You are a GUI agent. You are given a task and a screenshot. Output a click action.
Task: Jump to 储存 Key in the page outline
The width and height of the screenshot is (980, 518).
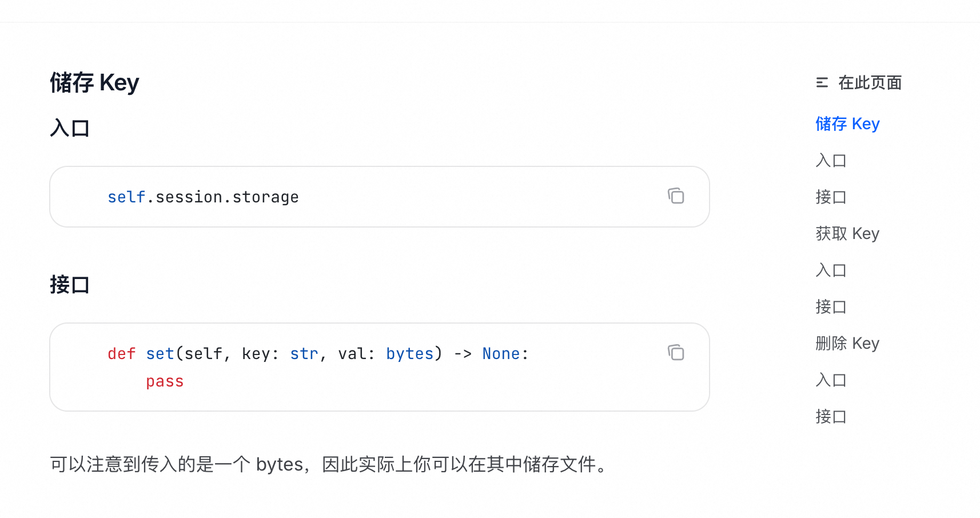pyautogui.click(x=847, y=124)
